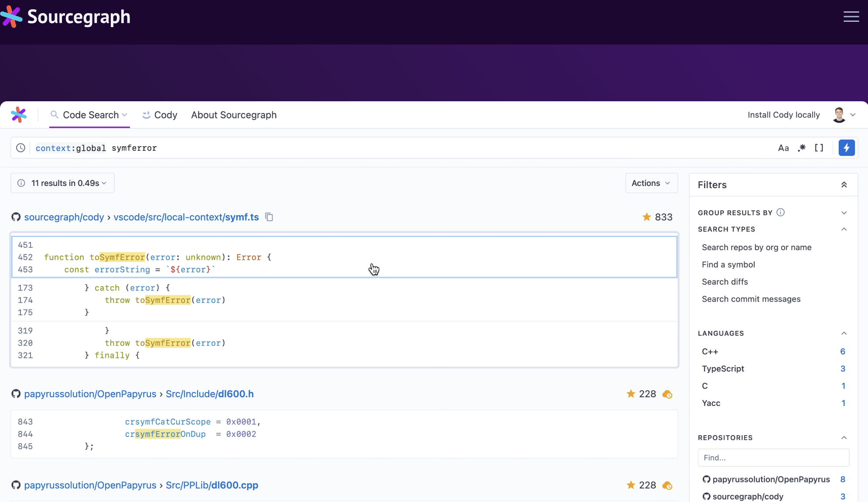Expand Group Results By section
868x502 pixels.
[x=844, y=213]
